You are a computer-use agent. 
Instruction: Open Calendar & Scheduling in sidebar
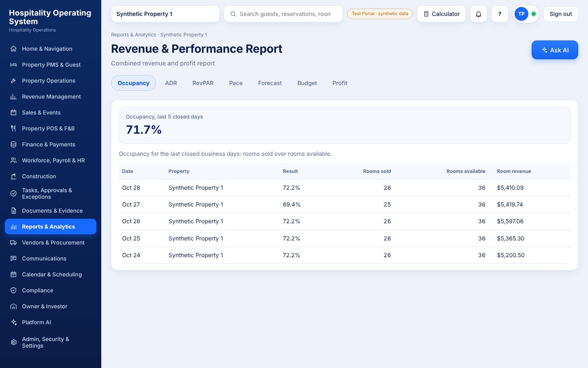(x=51, y=274)
